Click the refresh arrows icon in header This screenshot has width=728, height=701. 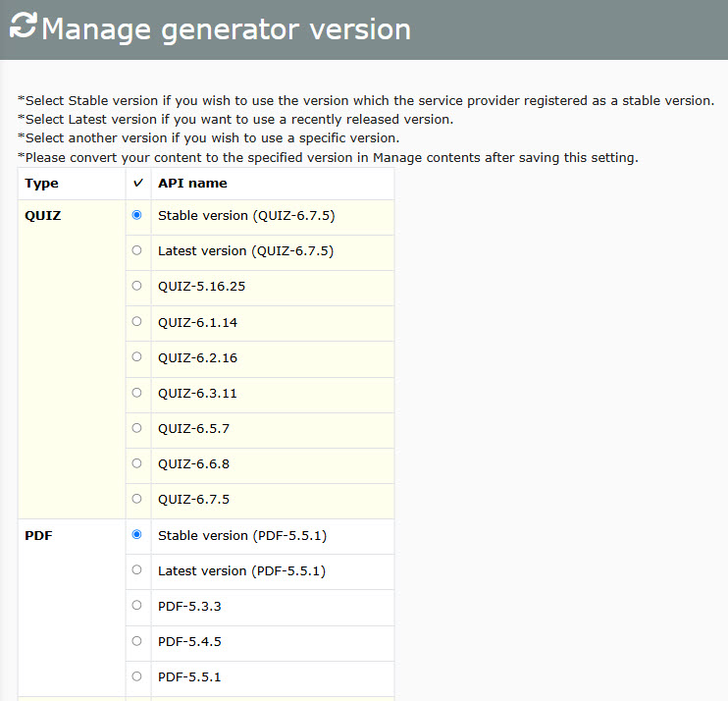tap(23, 26)
